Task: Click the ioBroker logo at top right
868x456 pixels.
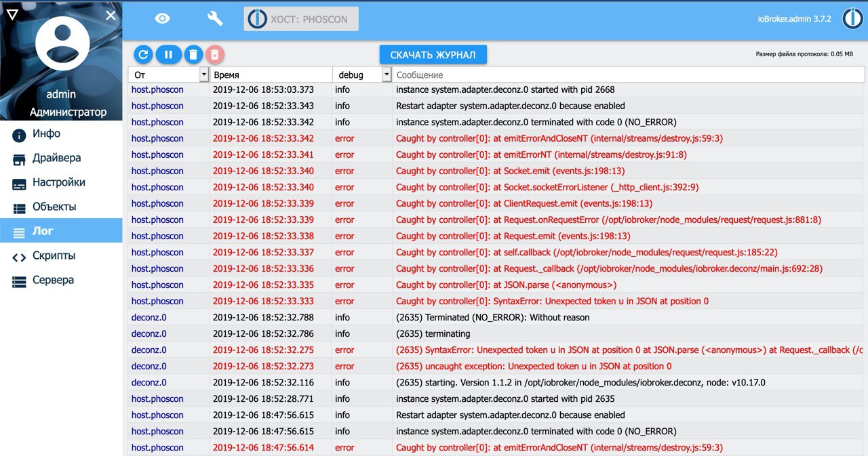Action: pos(852,19)
